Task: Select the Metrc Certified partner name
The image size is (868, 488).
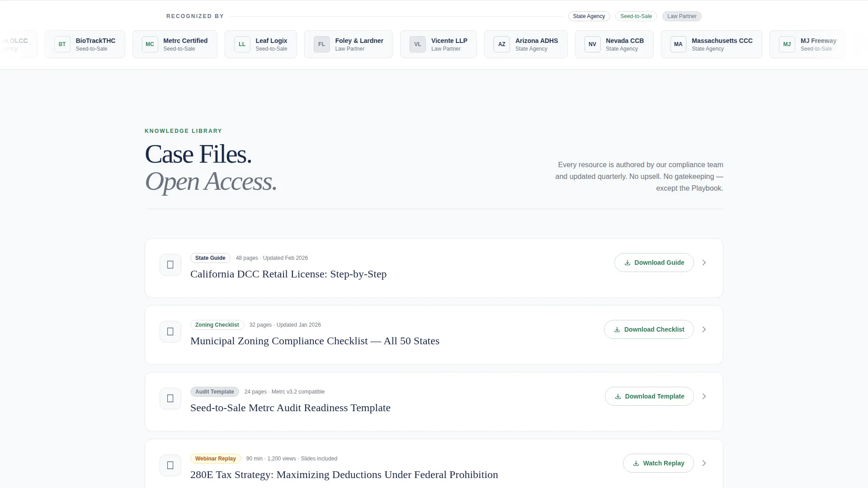Action: pyautogui.click(x=185, y=41)
